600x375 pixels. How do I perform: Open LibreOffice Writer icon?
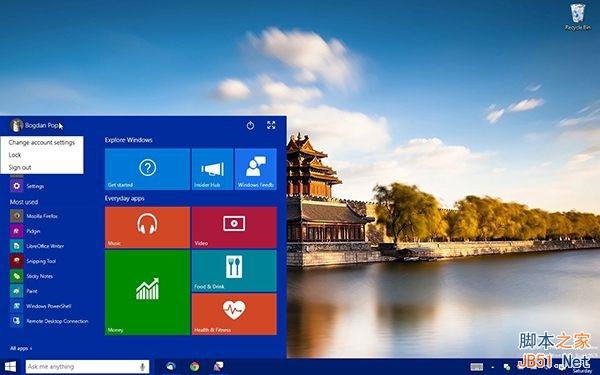16,246
